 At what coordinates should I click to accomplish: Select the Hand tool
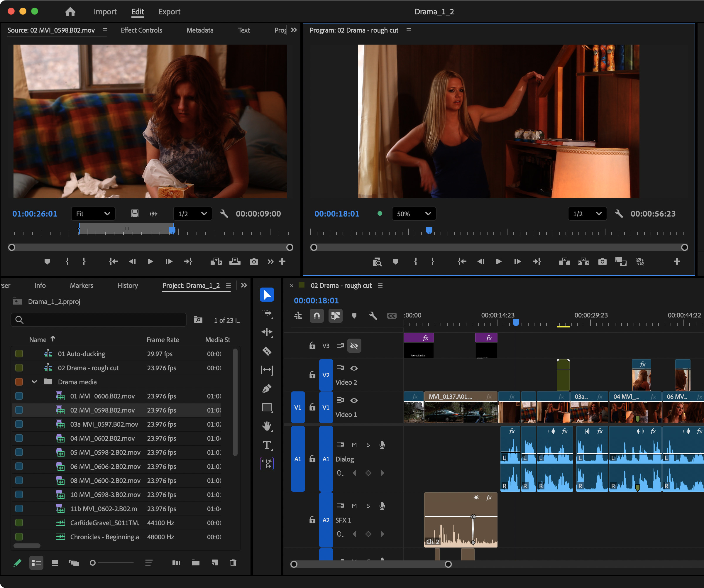click(267, 426)
